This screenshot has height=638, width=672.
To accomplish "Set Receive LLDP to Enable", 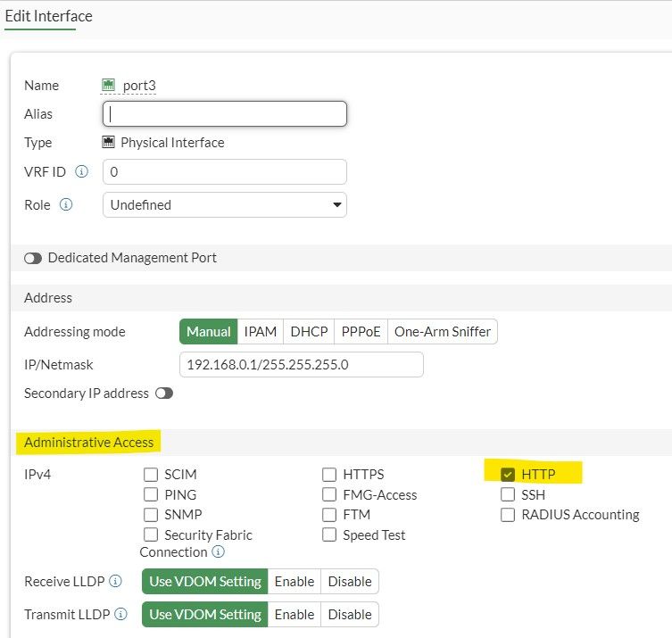I will click(295, 582).
